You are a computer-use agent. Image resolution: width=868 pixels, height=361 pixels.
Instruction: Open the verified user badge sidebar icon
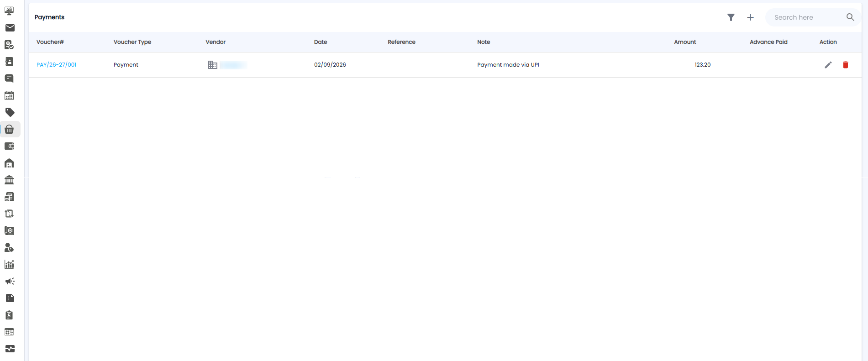click(9, 45)
